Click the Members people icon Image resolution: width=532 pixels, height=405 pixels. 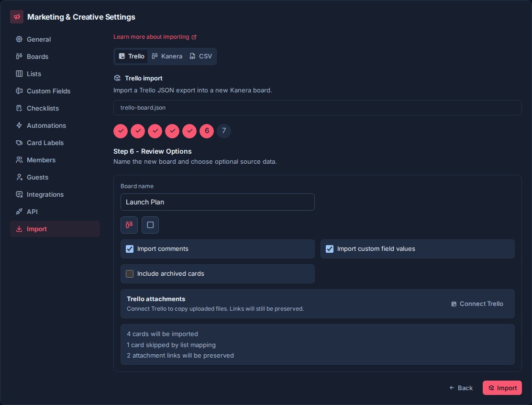(19, 160)
